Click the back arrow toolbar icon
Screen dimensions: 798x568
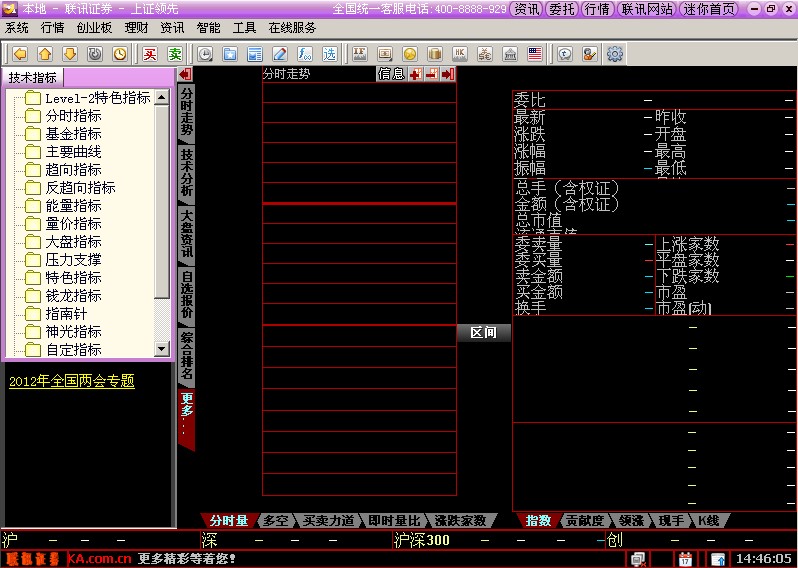[x=19, y=53]
